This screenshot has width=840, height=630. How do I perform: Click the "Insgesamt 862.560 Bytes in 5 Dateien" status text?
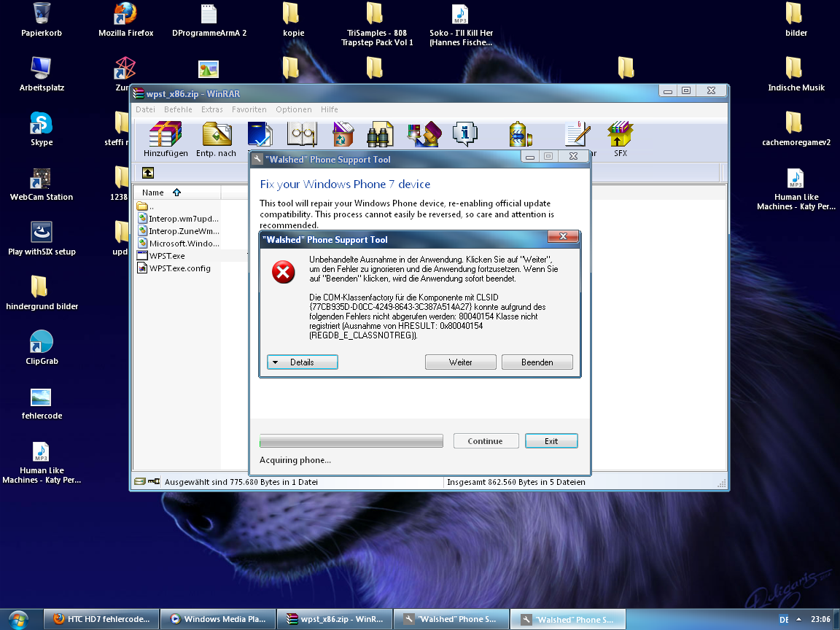(x=516, y=481)
